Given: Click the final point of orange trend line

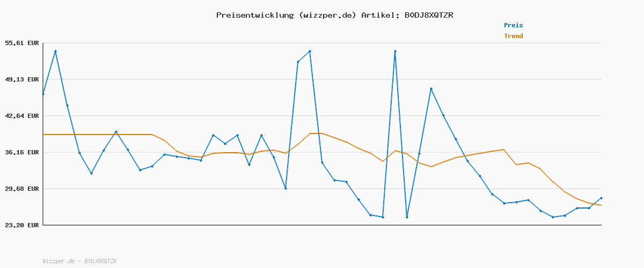Looking at the screenshot, I should click(x=601, y=205).
